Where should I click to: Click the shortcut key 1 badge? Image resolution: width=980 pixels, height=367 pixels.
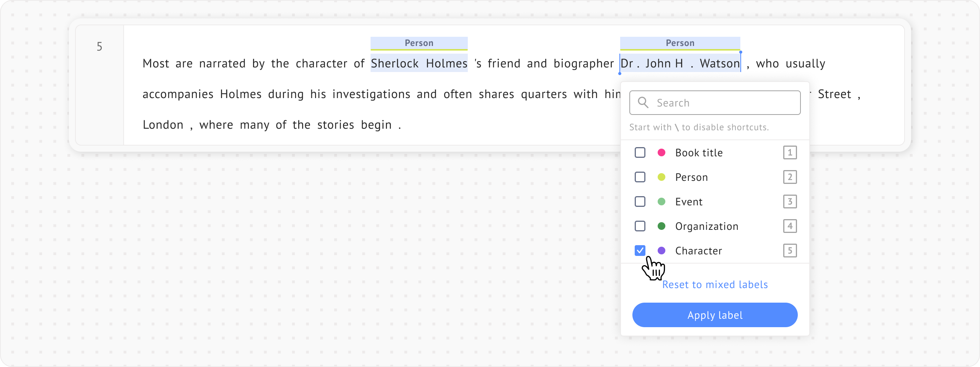[790, 152]
